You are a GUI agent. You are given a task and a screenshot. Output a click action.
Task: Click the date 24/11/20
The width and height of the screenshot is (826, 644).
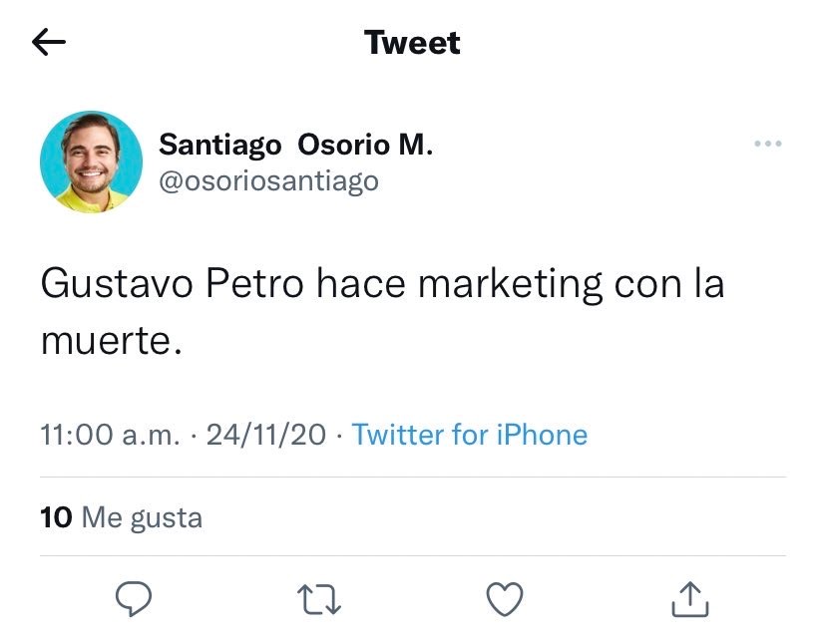pos(266,435)
